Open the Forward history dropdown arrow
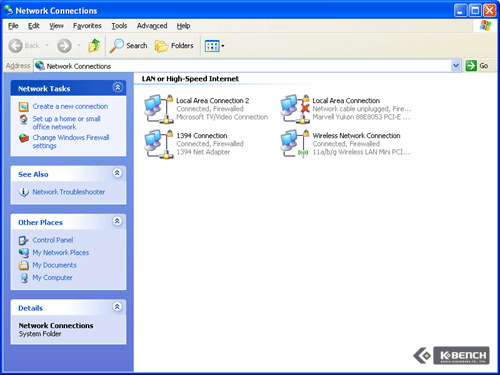Image resolution: width=500 pixels, height=375 pixels. pos(79,45)
